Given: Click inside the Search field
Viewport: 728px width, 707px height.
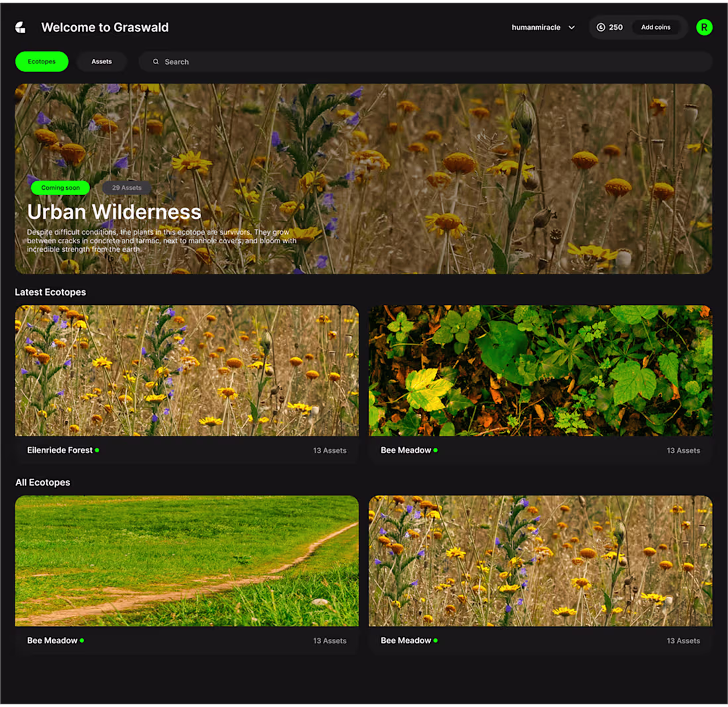Looking at the screenshot, I should tap(424, 62).
